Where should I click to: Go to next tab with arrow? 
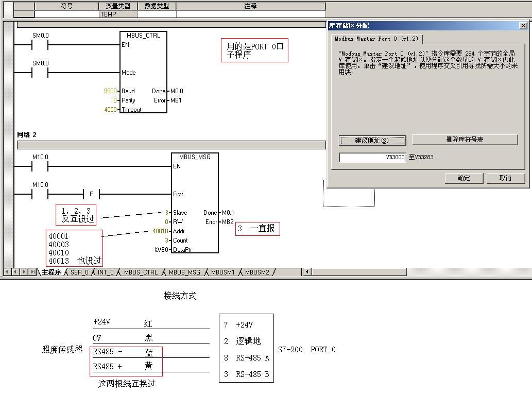(24, 272)
